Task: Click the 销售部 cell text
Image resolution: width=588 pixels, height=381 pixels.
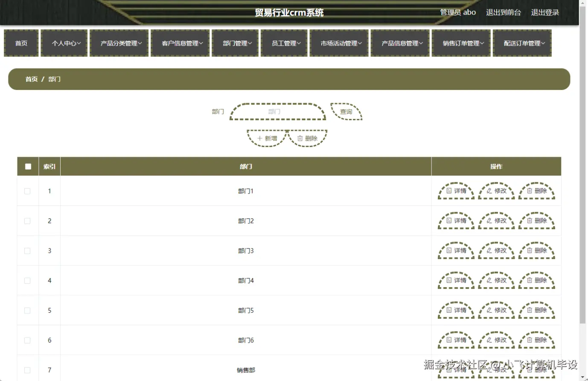Action: tap(246, 370)
